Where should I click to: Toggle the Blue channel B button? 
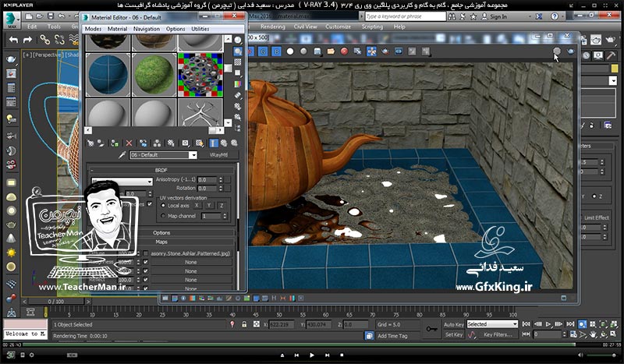[277, 51]
